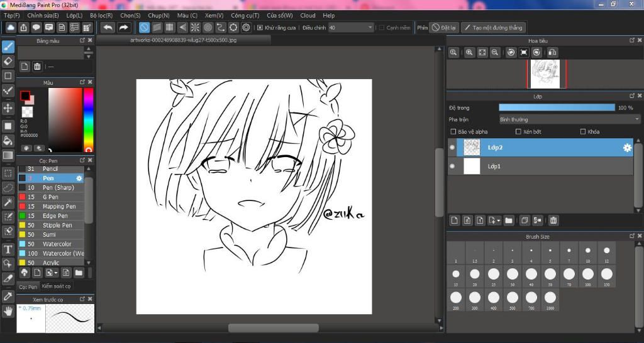Screen dimensions: 644x343
Task: Duplicate layer in the Lớp panel
Action: point(525,220)
